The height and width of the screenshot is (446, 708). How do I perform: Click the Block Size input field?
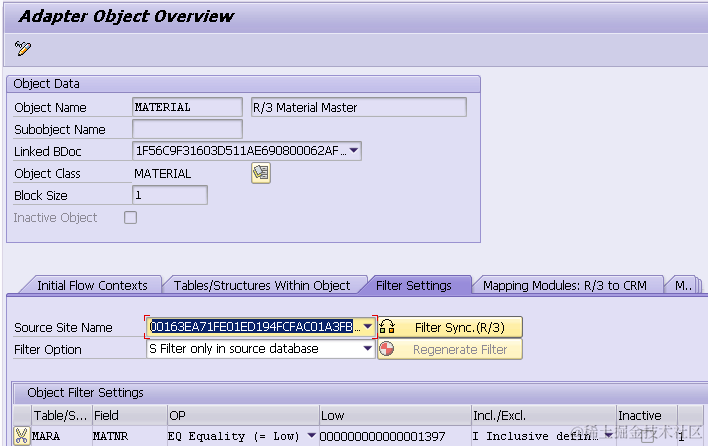coord(170,195)
